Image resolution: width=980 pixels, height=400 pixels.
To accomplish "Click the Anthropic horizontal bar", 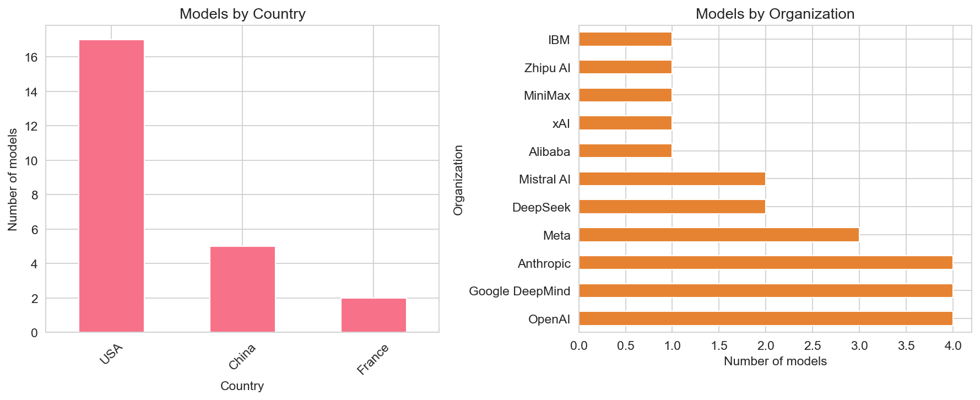I will [765, 263].
